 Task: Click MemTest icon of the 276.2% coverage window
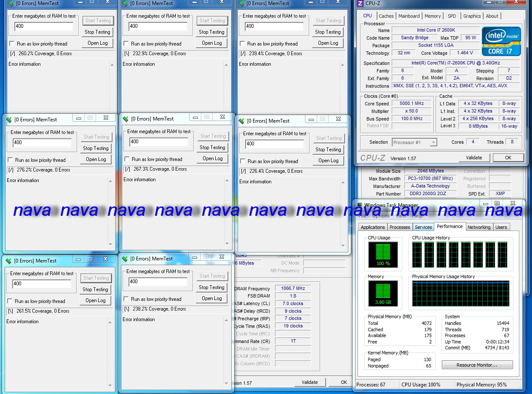pos(9,120)
